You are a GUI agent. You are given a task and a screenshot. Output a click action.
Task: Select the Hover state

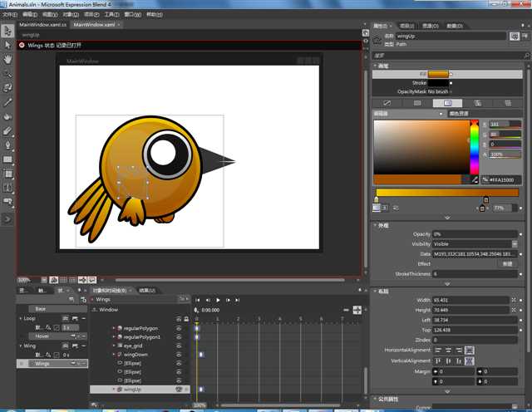pyautogui.click(x=57, y=336)
